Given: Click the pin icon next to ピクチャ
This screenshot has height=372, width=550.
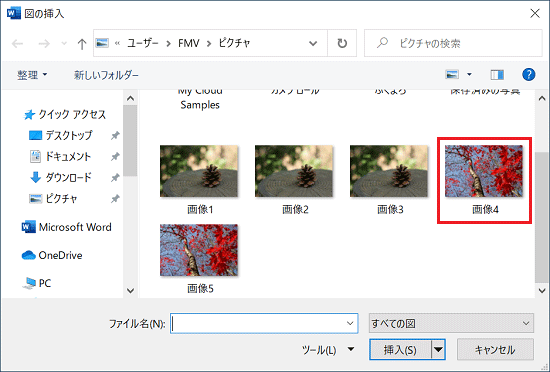Looking at the screenshot, I should tap(115, 199).
